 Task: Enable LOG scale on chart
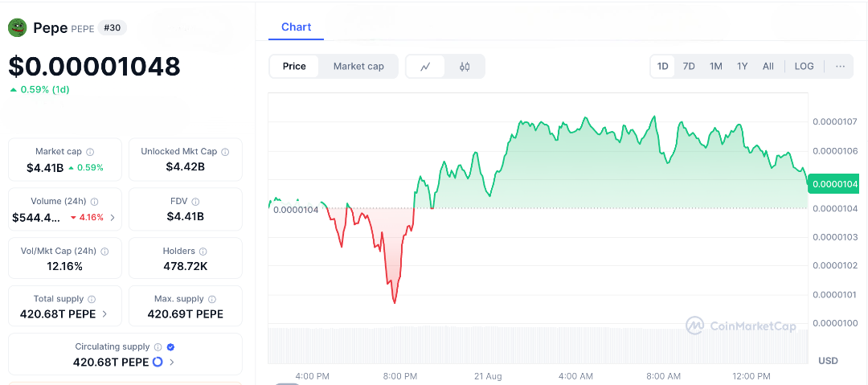click(804, 67)
